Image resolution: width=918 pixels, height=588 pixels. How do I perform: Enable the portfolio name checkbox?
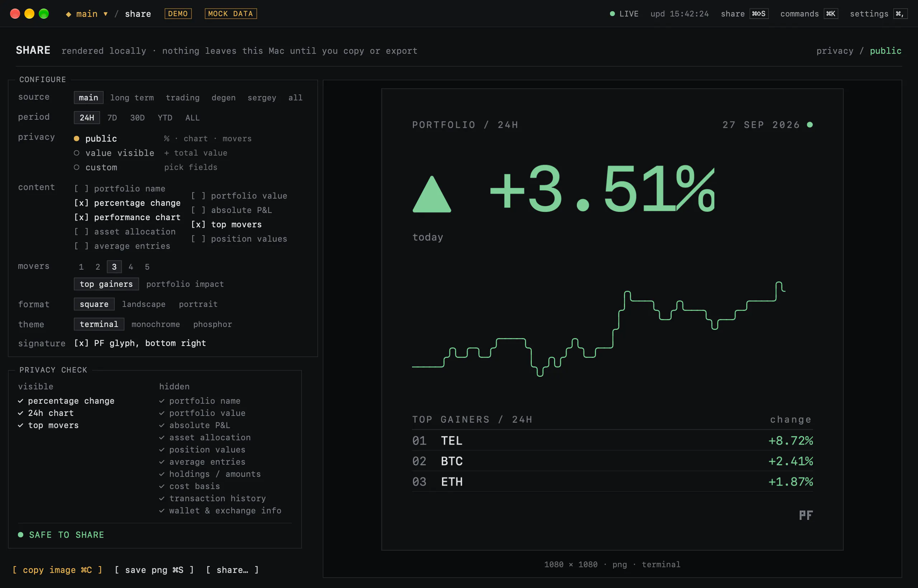(81, 189)
